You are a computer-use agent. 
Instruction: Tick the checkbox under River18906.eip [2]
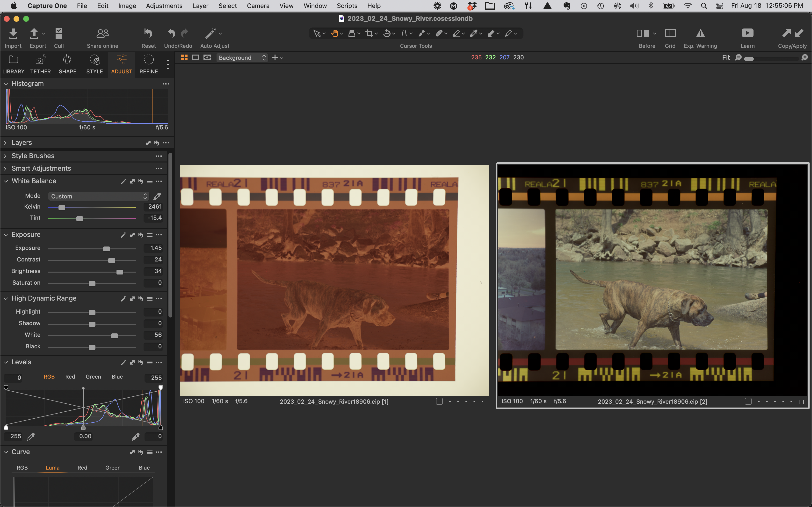[x=748, y=401]
